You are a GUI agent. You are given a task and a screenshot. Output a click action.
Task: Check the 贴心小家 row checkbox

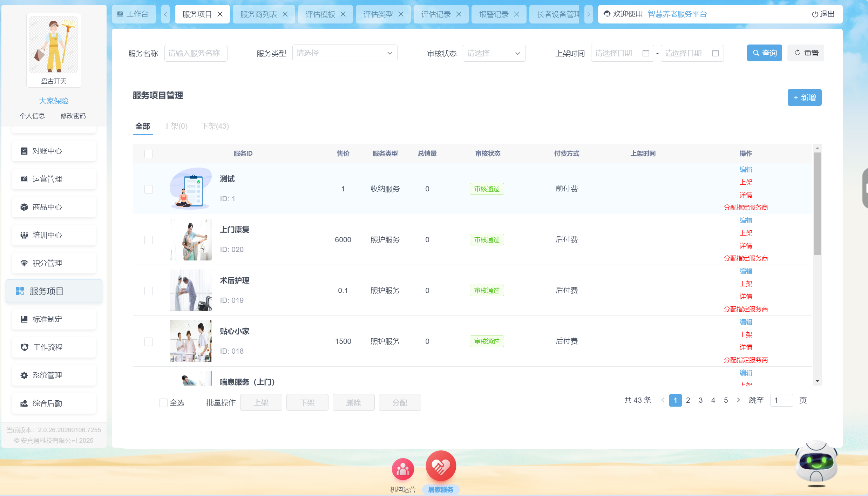pyautogui.click(x=149, y=342)
